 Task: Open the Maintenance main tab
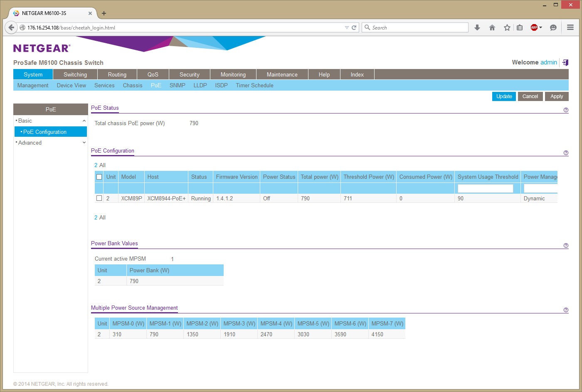[282, 74]
